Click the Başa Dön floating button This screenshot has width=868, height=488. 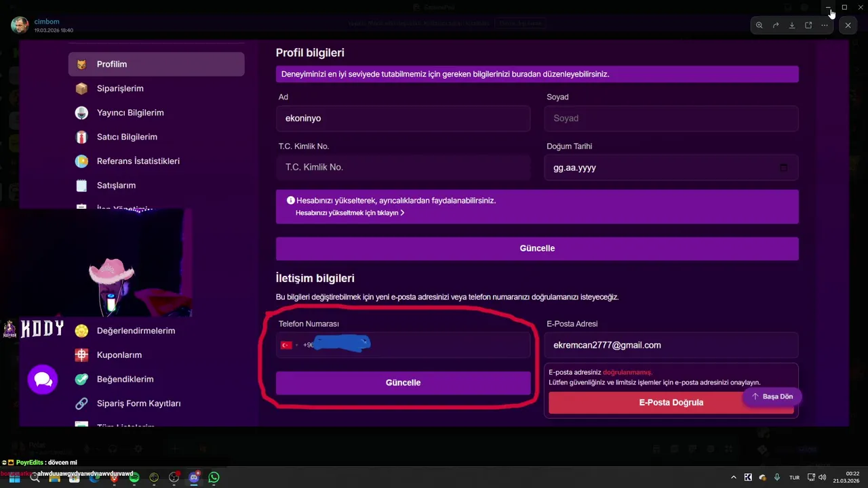pyautogui.click(x=772, y=396)
